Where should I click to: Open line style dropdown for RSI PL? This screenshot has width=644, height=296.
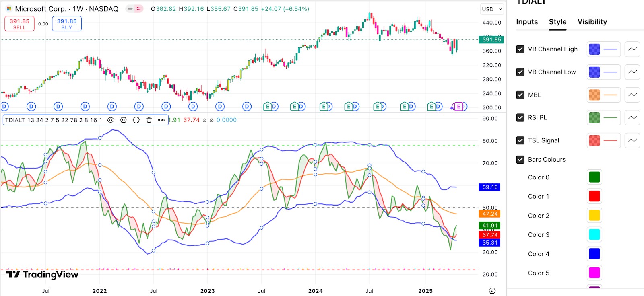(632, 117)
